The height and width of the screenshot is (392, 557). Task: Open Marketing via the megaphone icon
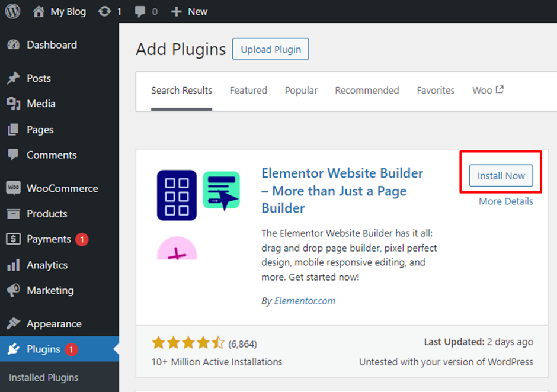[13, 290]
